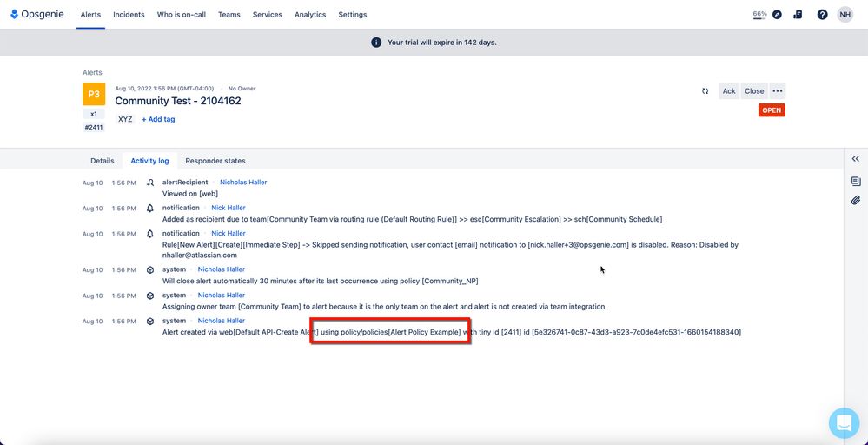The image size is (868, 445).
Task: Open the notes panel icon on right
Action: tap(856, 181)
